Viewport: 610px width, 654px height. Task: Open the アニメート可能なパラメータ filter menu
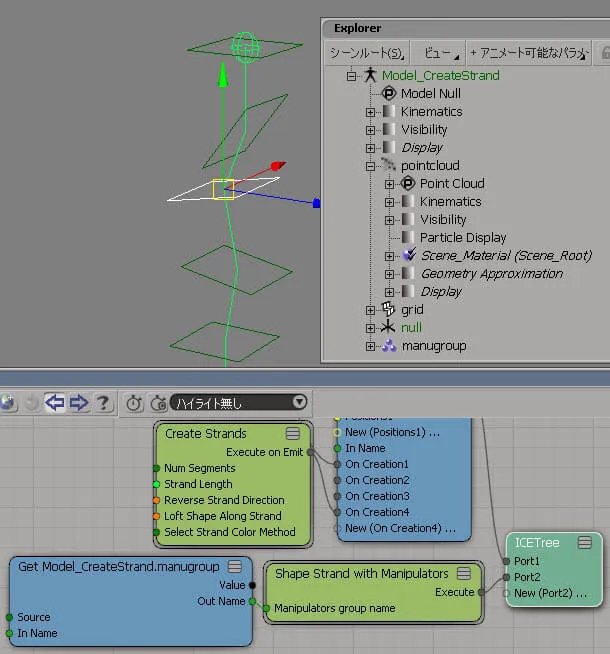point(529,53)
